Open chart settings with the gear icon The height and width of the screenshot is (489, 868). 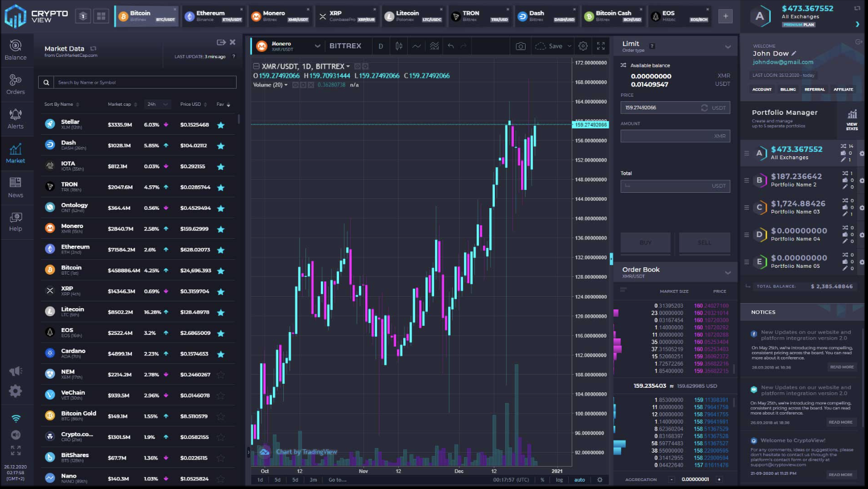[583, 45]
